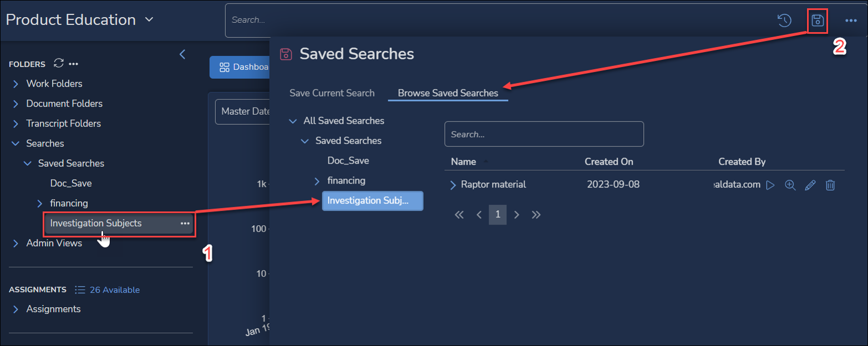This screenshot has height=346, width=868.
Task: Open the Saved Searches save icon
Action: (818, 20)
